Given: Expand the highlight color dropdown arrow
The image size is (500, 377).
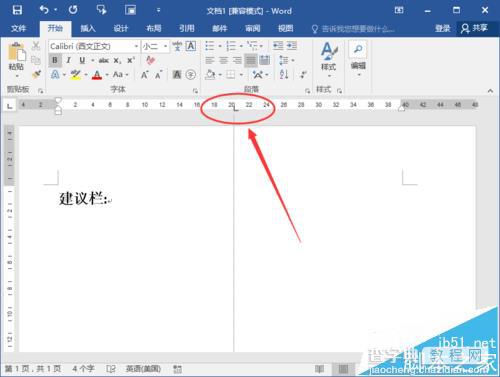Looking at the screenshot, I should tap(86, 74).
